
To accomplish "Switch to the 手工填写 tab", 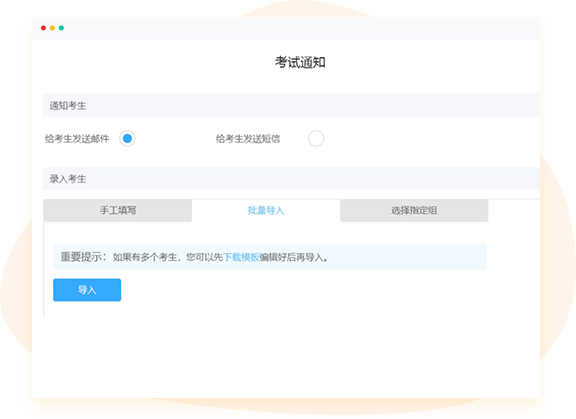I will 118,210.
